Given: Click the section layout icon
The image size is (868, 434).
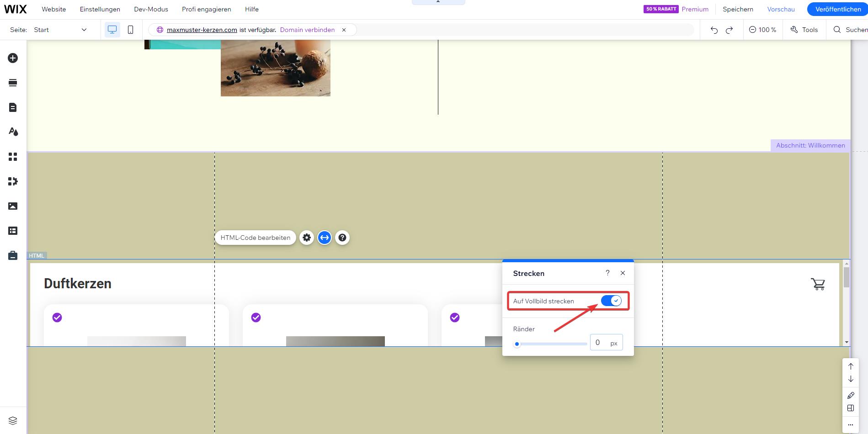Looking at the screenshot, I should coord(851,408).
